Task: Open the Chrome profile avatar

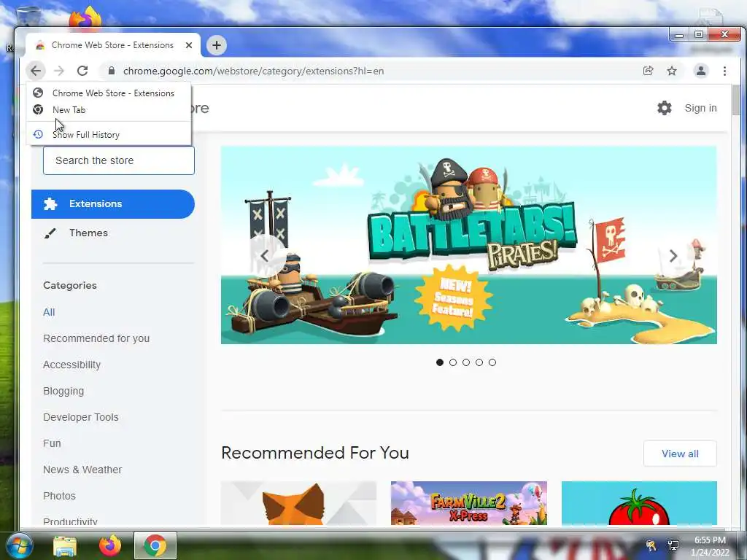Action: click(x=701, y=71)
